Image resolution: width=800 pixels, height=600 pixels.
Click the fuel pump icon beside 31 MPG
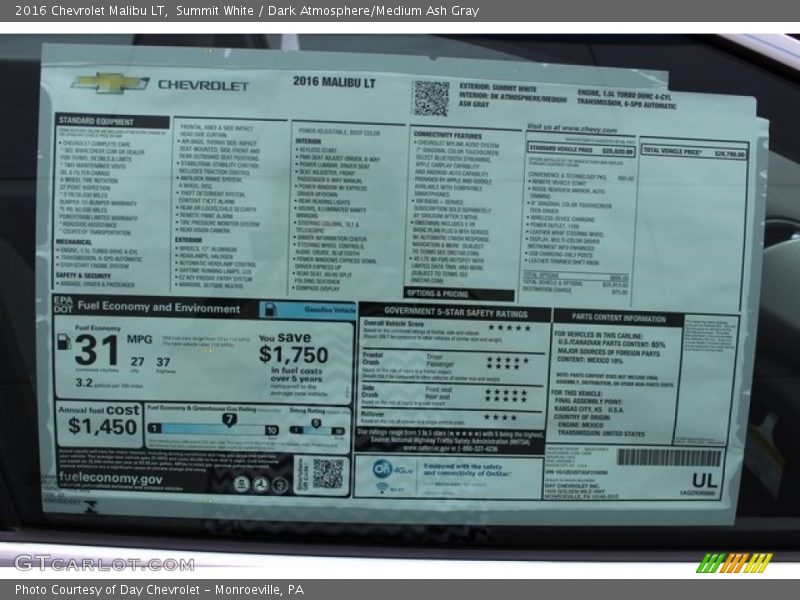click(x=64, y=341)
